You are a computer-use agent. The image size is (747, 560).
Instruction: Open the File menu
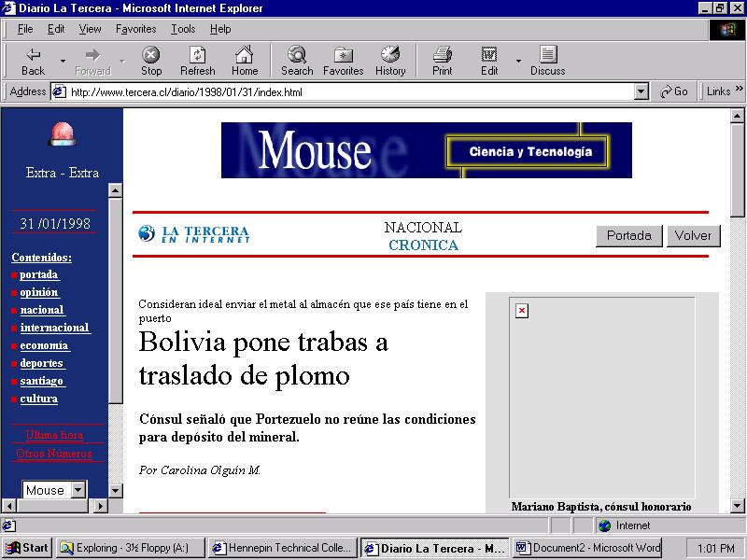click(x=25, y=29)
